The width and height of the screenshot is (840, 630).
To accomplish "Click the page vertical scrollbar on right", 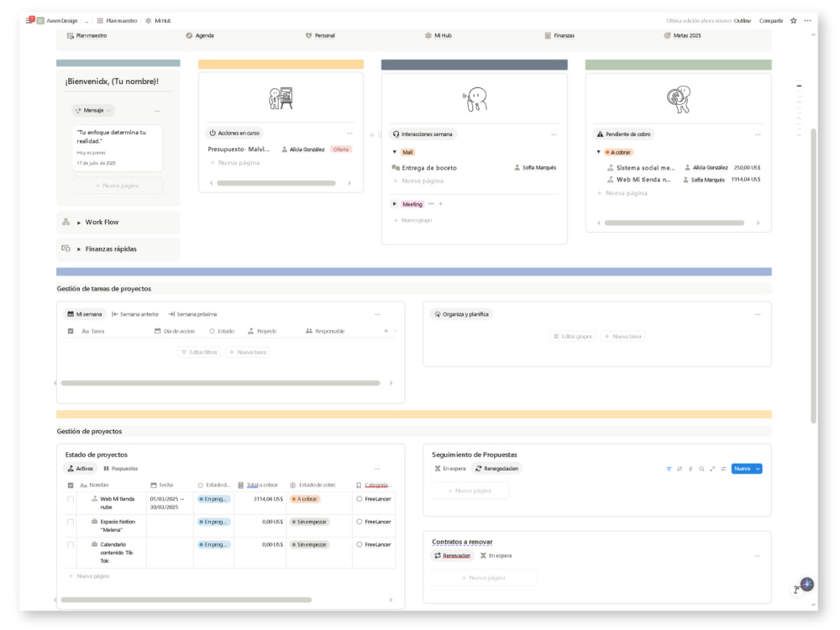I will point(813,276).
